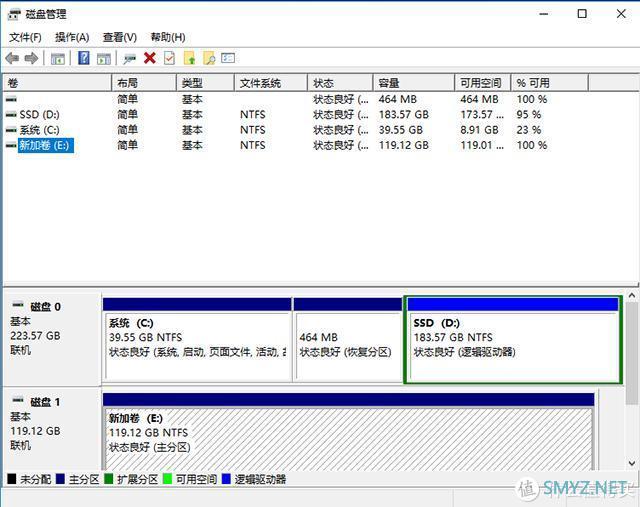The height and width of the screenshot is (507, 640).
Task: Click drive icon next to SSD (D:)
Action: tap(11, 115)
